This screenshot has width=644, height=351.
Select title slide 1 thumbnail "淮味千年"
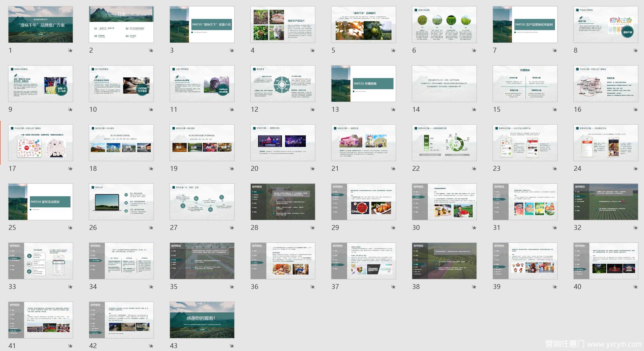point(41,25)
